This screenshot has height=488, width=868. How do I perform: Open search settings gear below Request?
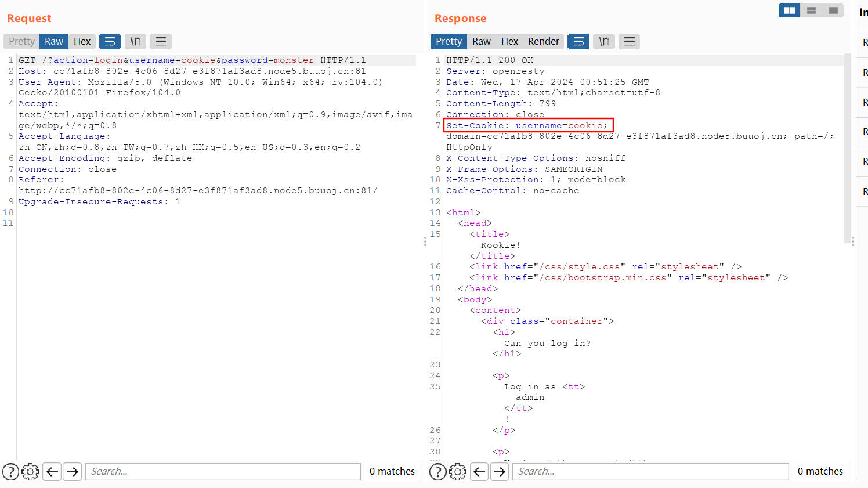pyautogui.click(x=30, y=472)
